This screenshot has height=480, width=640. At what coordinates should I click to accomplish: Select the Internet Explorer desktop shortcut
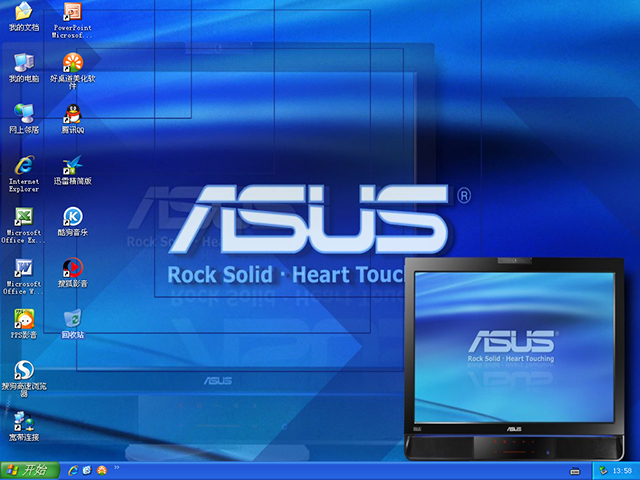pyautogui.click(x=24, y=165)
